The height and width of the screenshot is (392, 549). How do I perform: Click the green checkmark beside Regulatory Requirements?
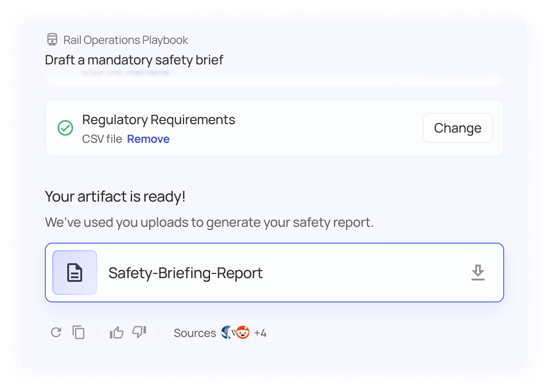click(x=65, y=128)
